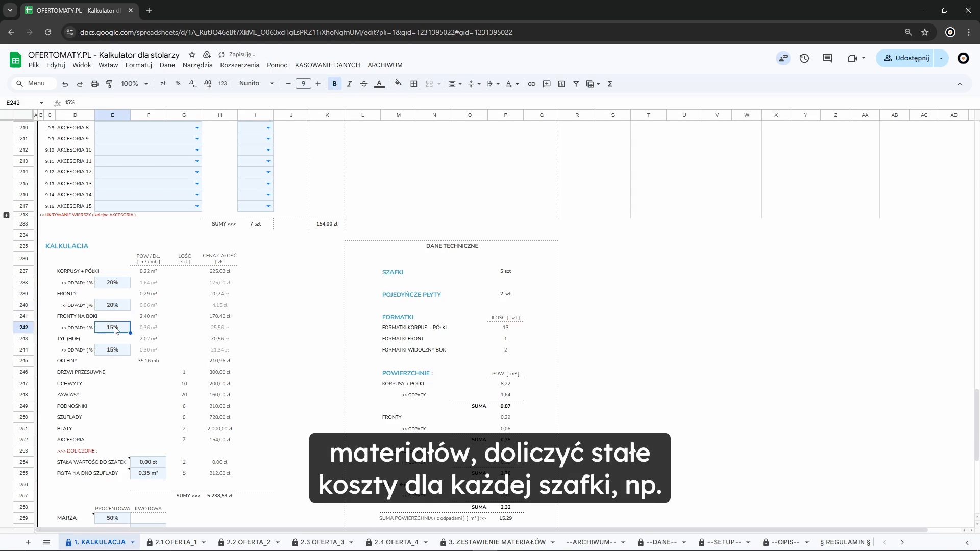Click the insert link icon

532,84
